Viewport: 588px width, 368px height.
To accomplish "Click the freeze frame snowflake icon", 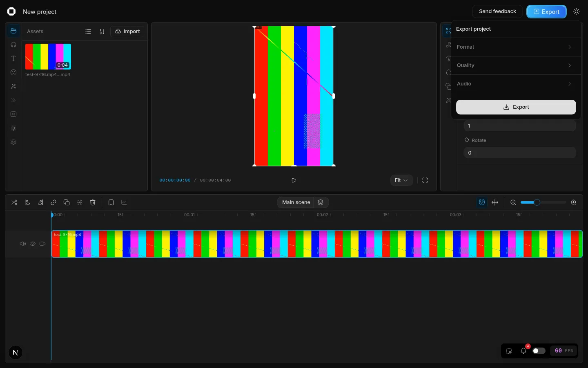I will pyautogui.click(x=80, y=202).
